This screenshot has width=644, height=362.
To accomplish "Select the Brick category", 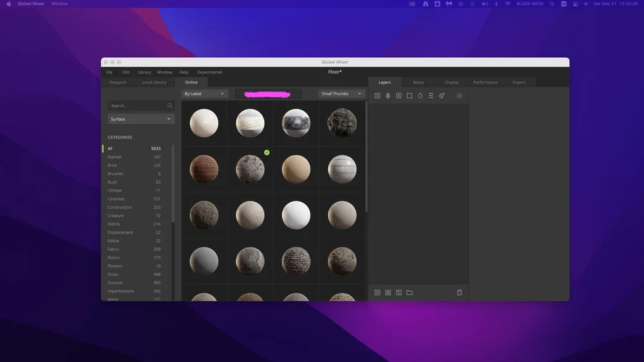I will point(134,165).
